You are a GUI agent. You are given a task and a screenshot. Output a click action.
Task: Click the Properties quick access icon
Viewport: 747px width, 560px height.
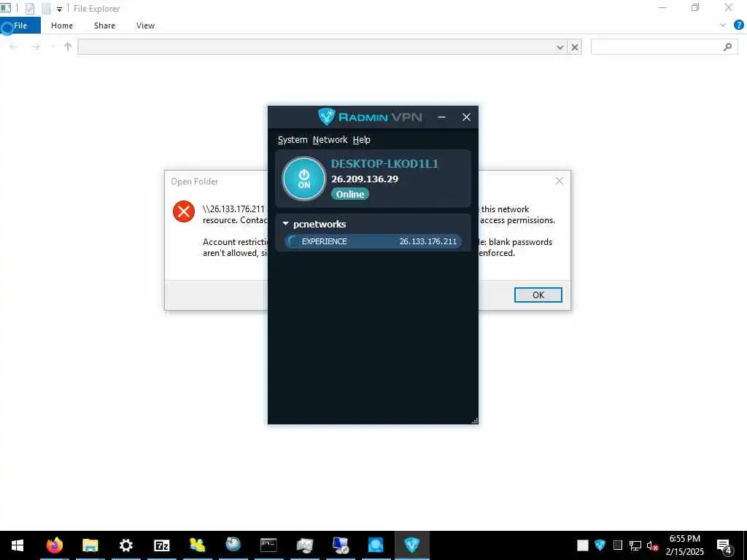click(30, 9)
